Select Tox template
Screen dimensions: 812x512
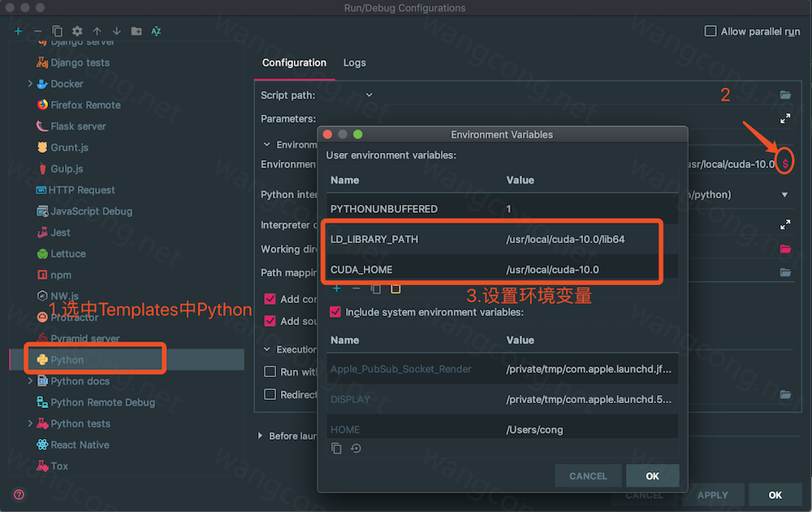point(52,466)
